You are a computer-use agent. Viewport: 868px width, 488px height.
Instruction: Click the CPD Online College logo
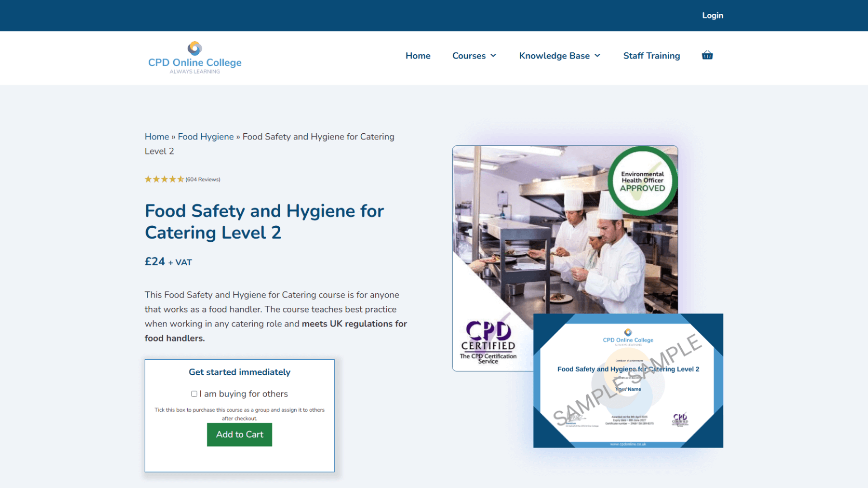(195, 58)
